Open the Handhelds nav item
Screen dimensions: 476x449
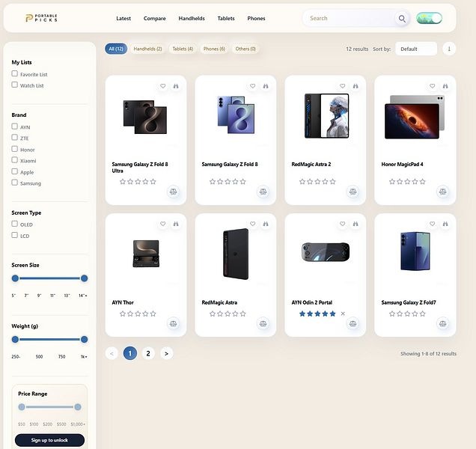[x=192, y=19]
